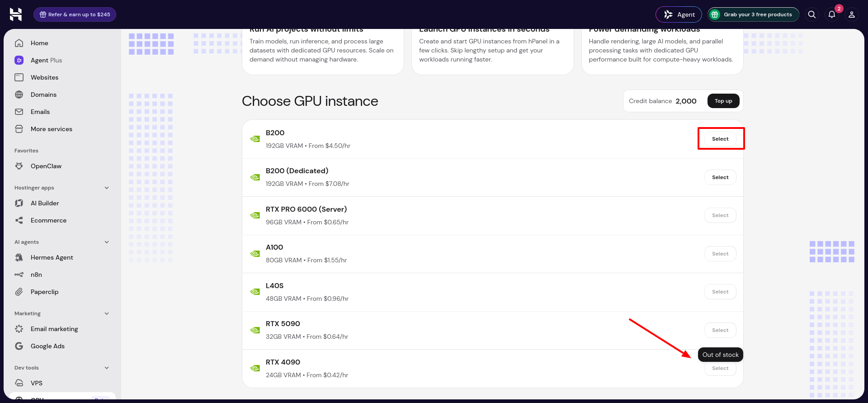Collapse the Marketing section

(x=107, y=313)
